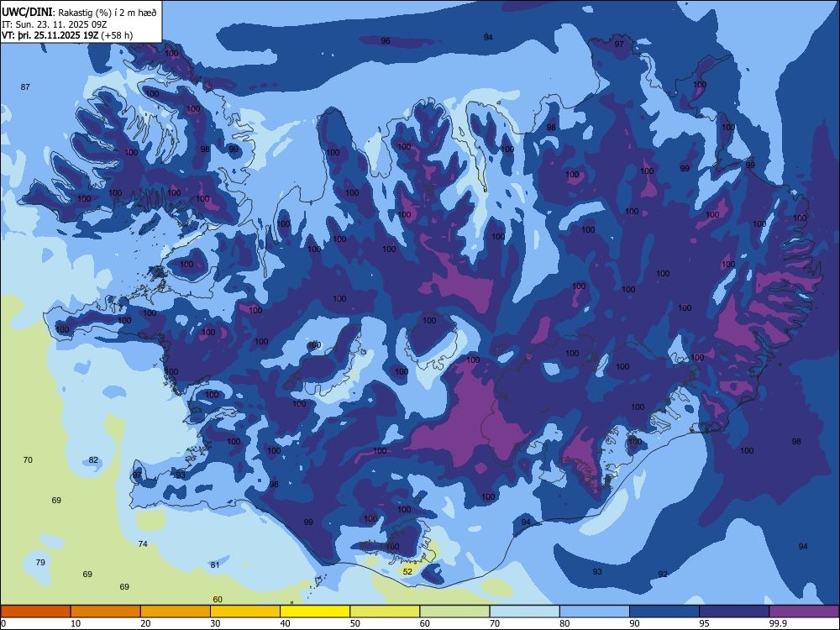This screenshot has height=630, width=840.
Task: Click the yellow-area value 52
Action: coord(407,571)
